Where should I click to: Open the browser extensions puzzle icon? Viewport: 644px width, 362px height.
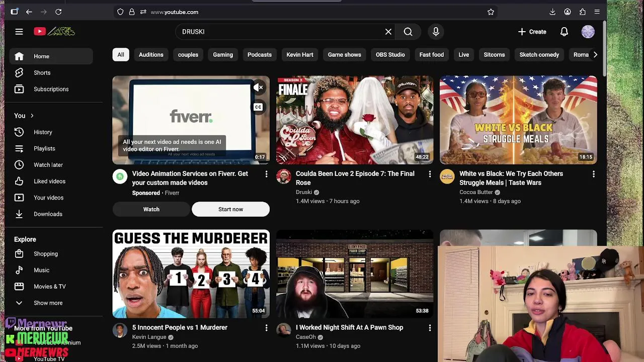coord(582,12)
